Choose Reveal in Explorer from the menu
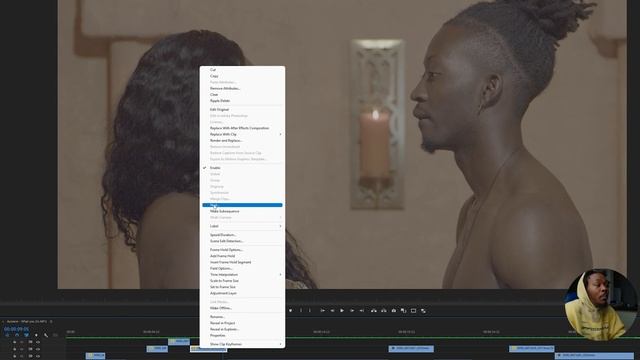Image resolution: width=640 pixels, height=360 pixels. [x=242, y=329]
